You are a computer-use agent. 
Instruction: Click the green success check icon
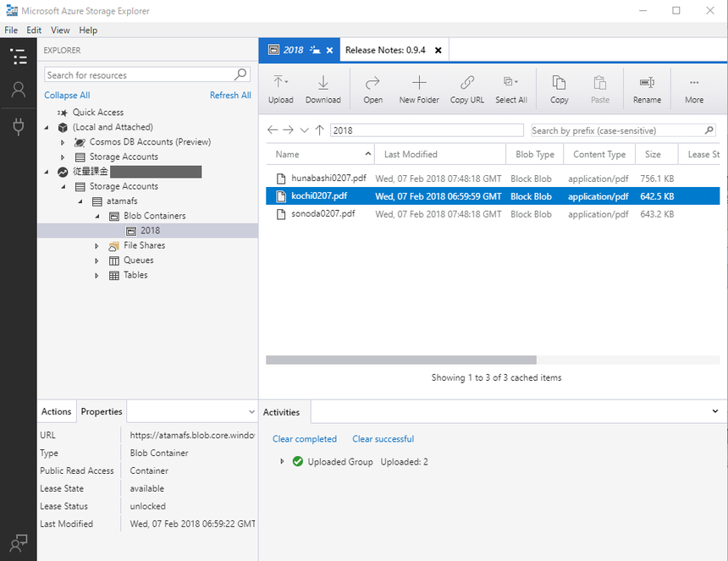click(298, 462)
